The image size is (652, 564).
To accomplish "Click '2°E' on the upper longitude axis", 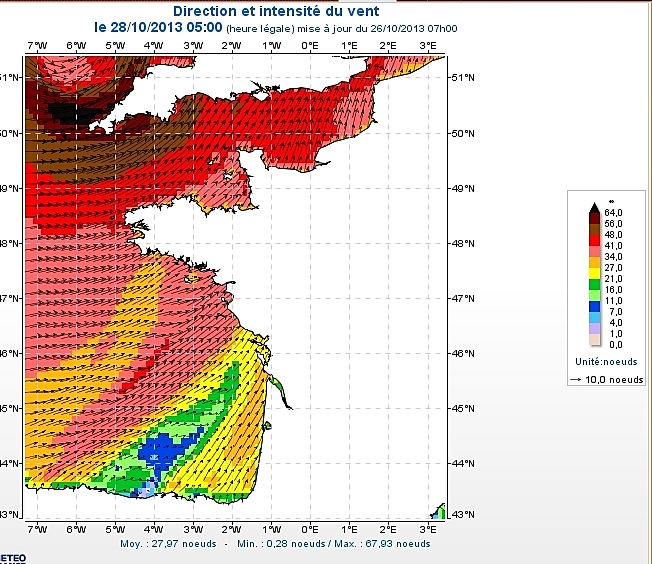I will coord(388,46).
